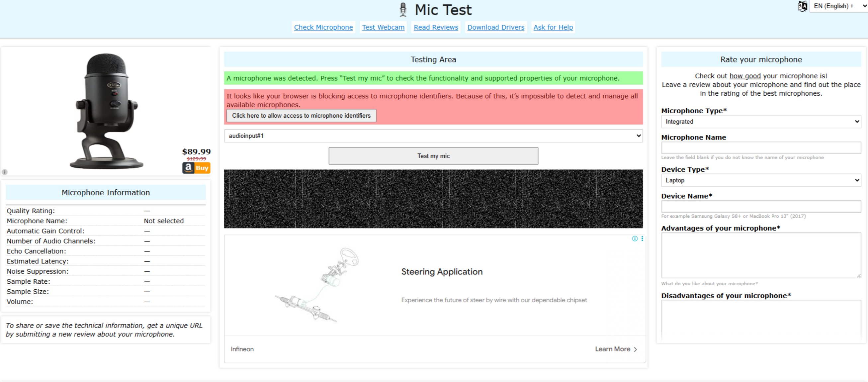
Task: Switch to Test Webcam
Action: [x=383, y=27]
